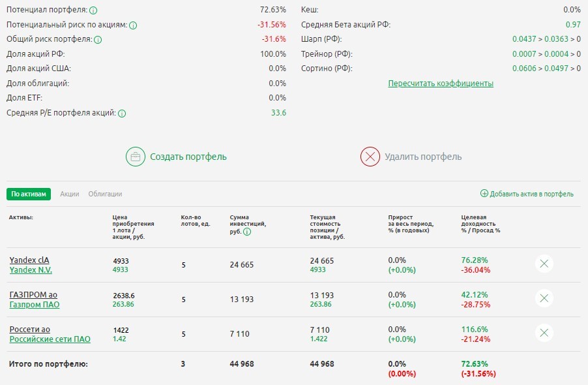
Task: Click the red circle Удалить портфель icon
Action: tap(370, 157)
